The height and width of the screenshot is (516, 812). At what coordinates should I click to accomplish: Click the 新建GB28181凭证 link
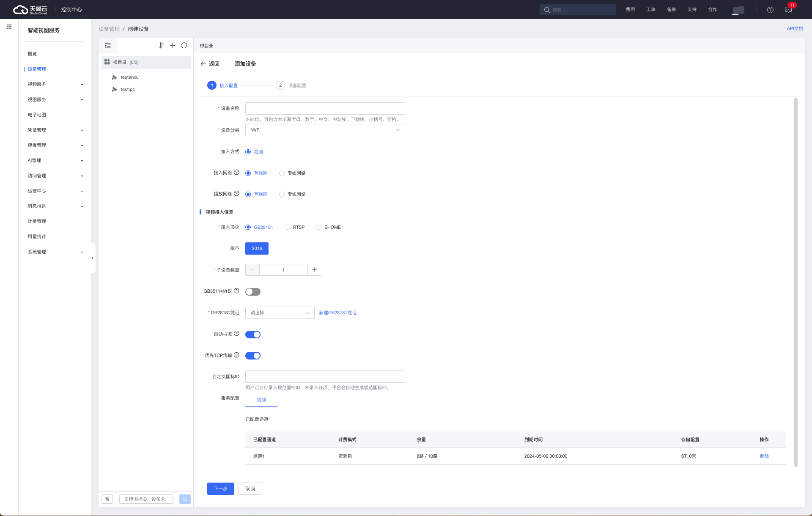tap(337, 313)
